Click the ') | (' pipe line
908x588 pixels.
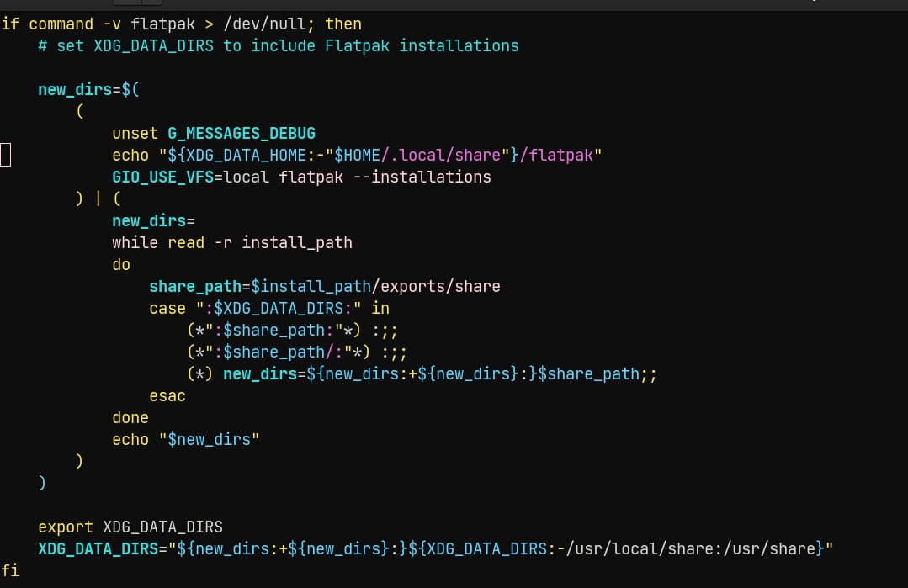[98, 199]
